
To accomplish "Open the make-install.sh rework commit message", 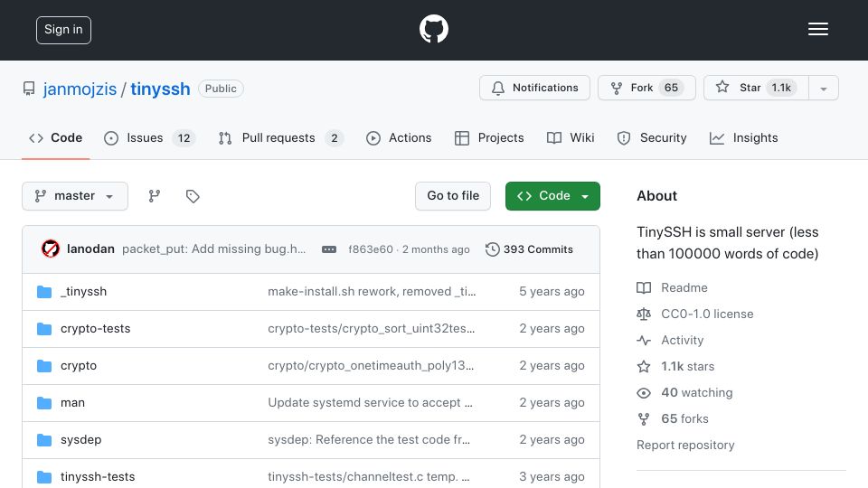I will pyautogui.click(x=372, y=292).
